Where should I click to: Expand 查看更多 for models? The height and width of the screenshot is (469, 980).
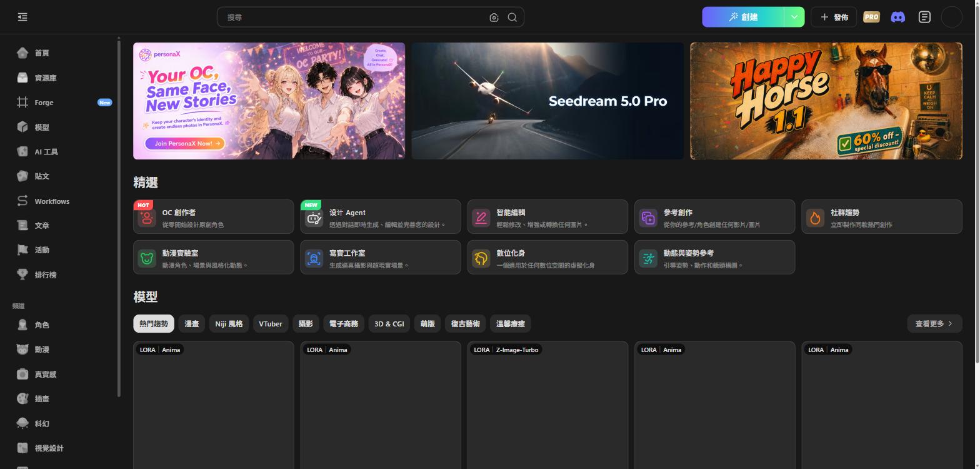coord(934,323)
